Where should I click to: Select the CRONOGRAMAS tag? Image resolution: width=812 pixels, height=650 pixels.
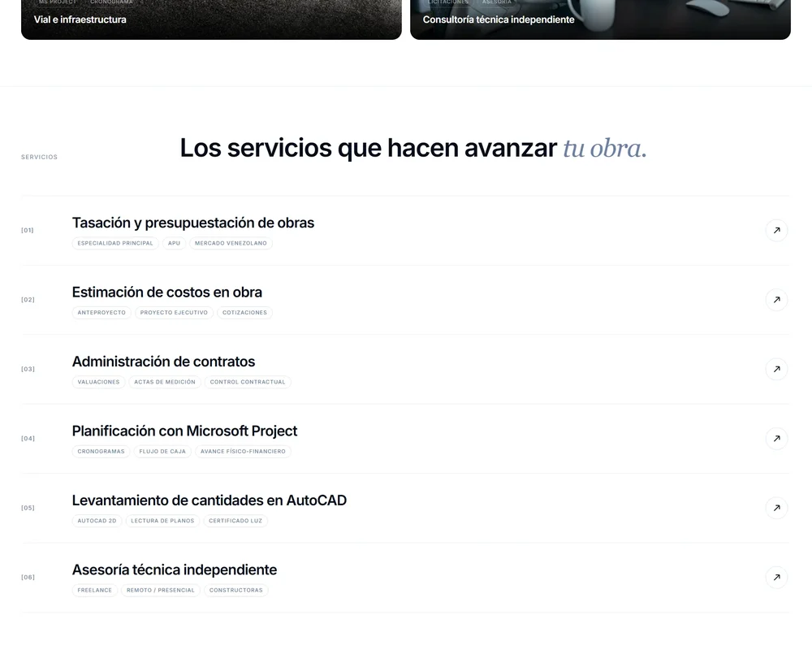(x=101, y=452)
